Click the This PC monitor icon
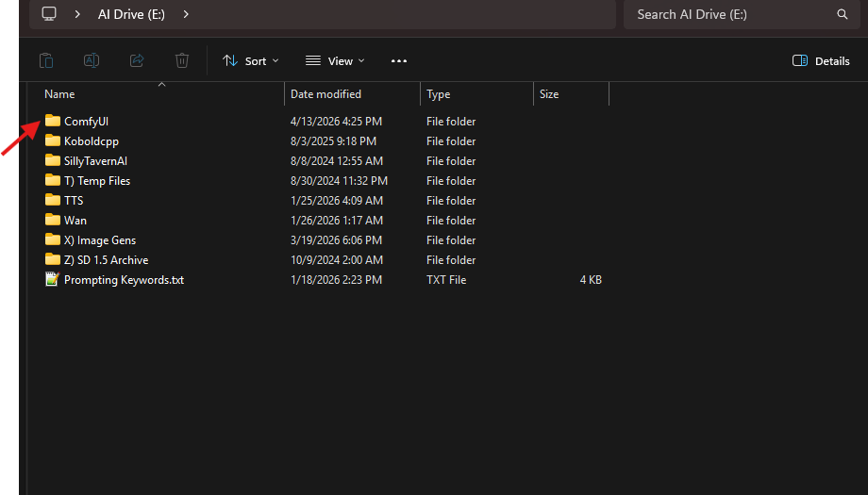This screenshot has width=868, height=495. tap(49, 14)
